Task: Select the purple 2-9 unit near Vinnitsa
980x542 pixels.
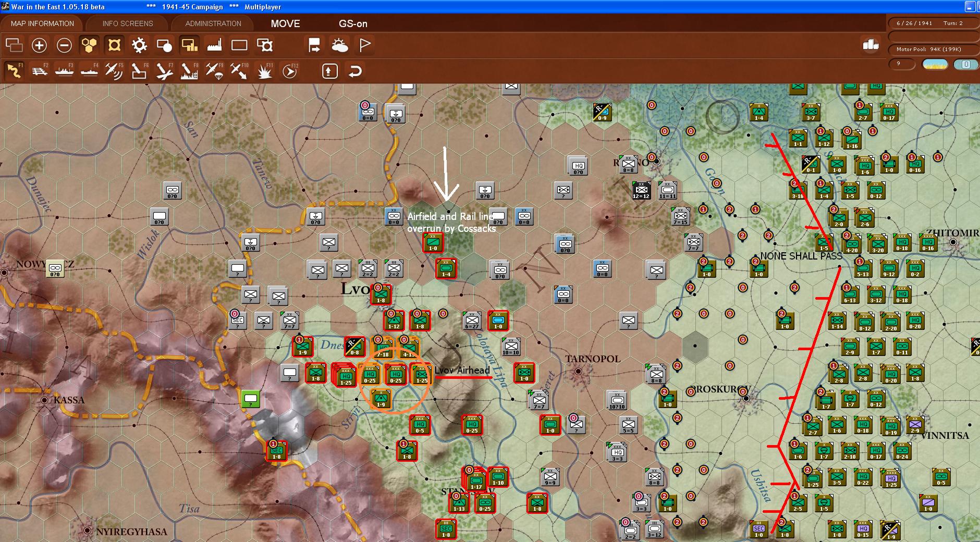Action: [x=915, y=425]
